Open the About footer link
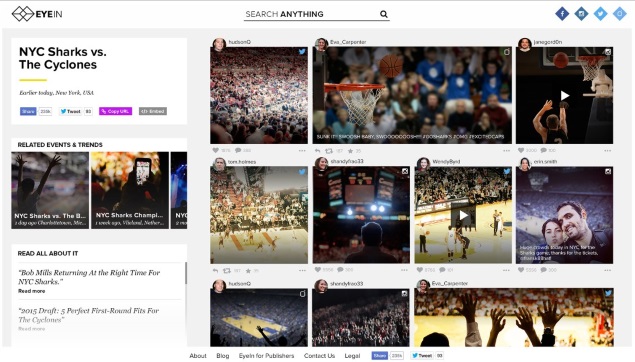The width and height of the screenshot is (635, 362). [198, 356]
